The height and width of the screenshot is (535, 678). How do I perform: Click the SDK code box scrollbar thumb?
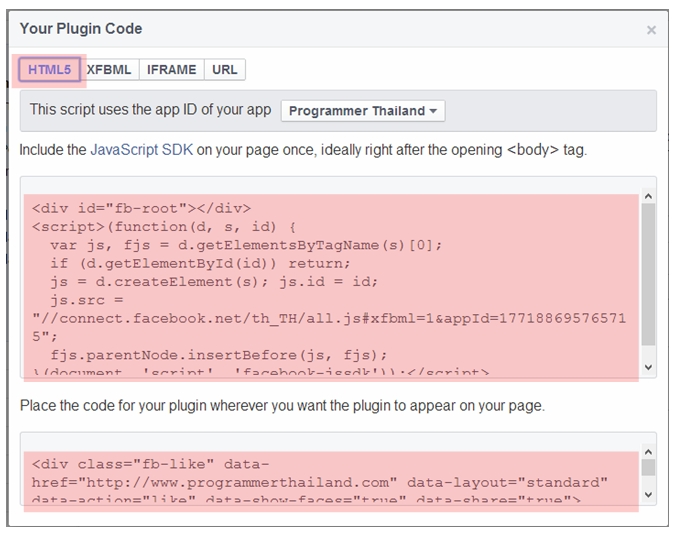[x=648, y=274]
